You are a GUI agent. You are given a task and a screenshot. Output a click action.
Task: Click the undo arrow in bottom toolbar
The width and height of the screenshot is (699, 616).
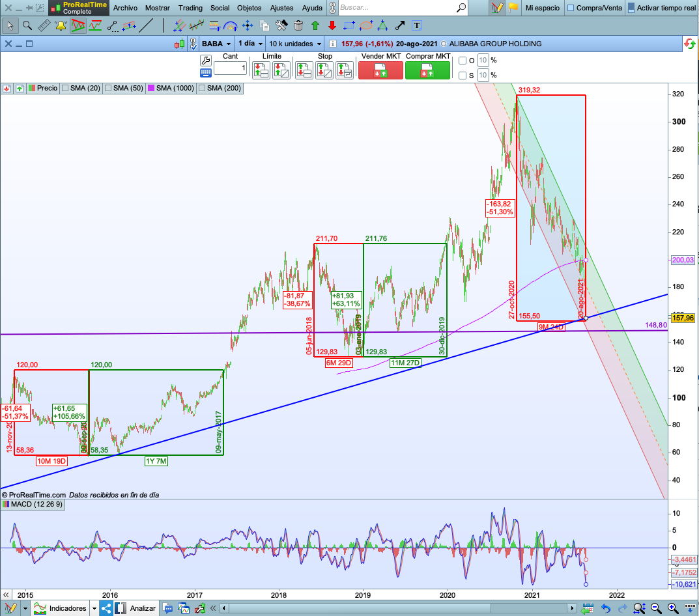click(x=606, y=608)
